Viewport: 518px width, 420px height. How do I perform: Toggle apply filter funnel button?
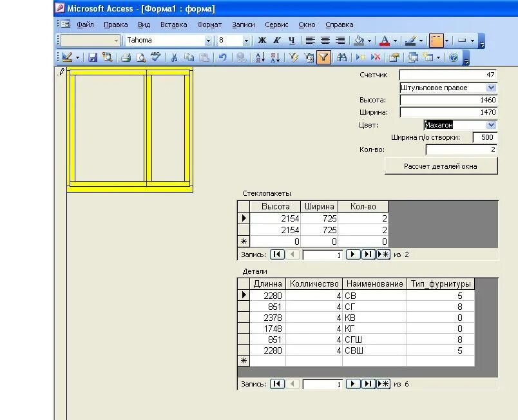click(323, 57)
